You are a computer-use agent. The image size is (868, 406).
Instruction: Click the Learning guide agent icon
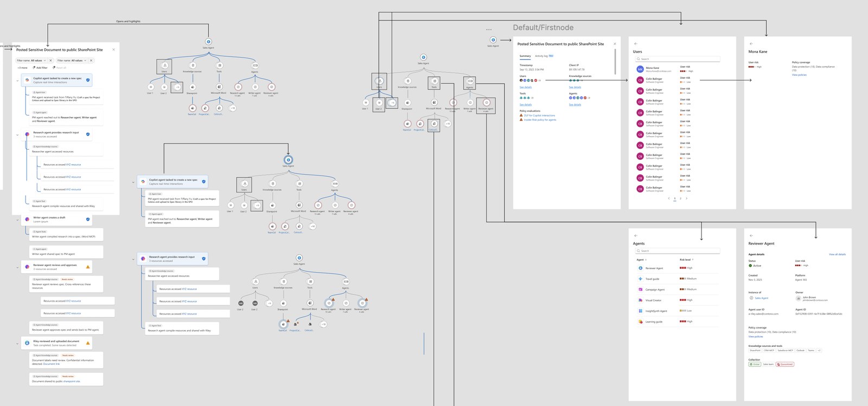click(640, 321)
